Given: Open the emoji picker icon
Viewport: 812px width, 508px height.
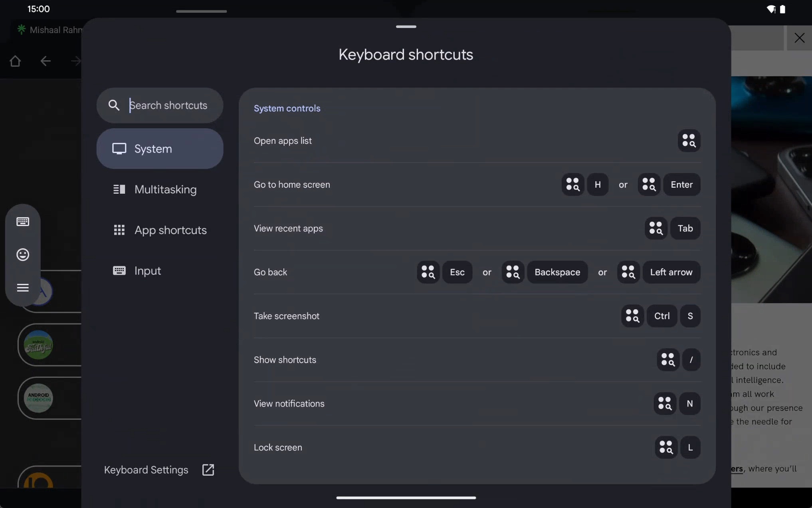Looking at the screenshot, I should click(x=23, y=254).
